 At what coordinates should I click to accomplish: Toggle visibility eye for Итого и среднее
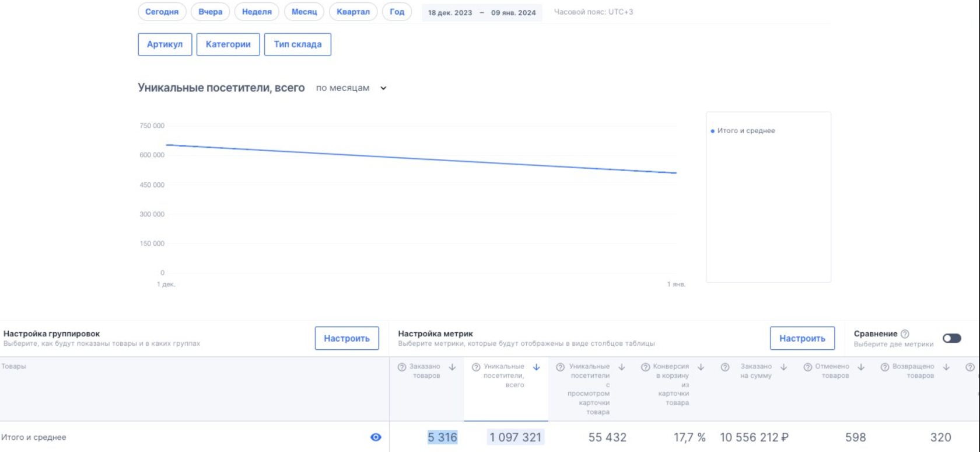tap(376, 437)
